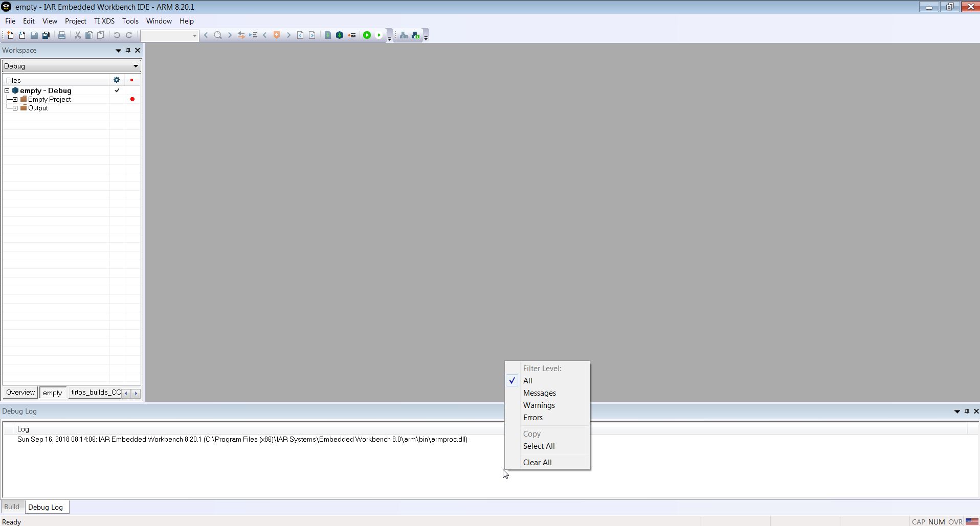Open the Help menu
The image size is (980, 526).
(187, 21)
